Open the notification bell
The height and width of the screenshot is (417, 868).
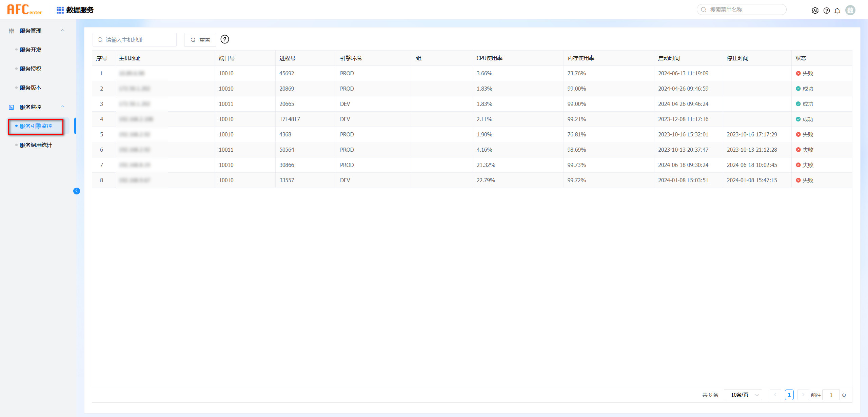coord(837,11)
